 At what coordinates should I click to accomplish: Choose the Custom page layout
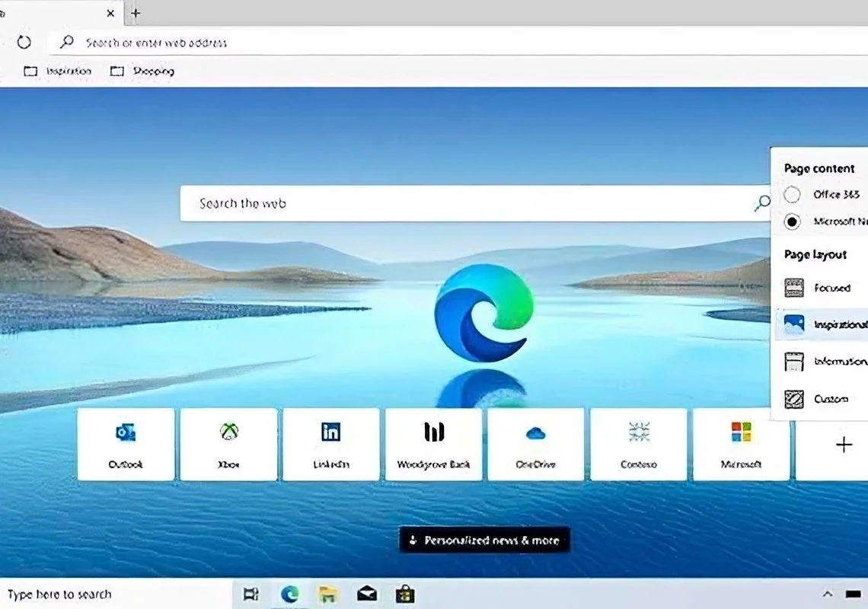(x=822, y=399)
